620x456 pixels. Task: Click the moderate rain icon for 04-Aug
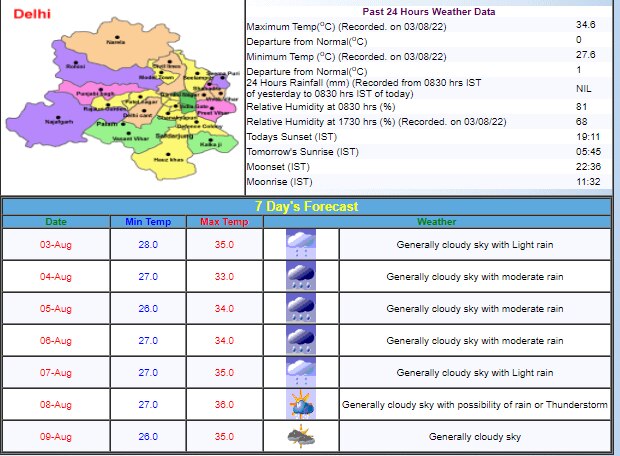pos(301,276)
